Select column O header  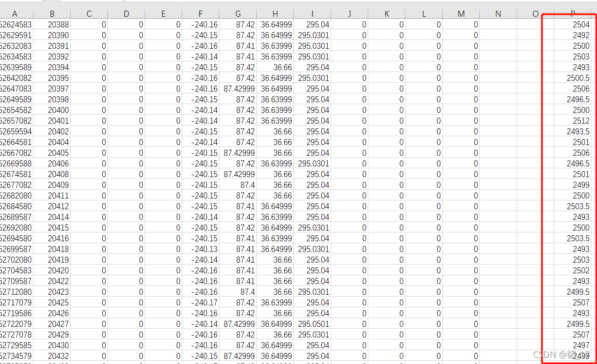click(535, 14)
